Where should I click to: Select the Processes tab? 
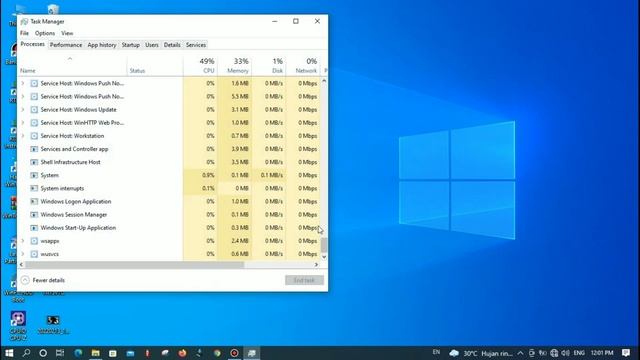coord(33,44)
